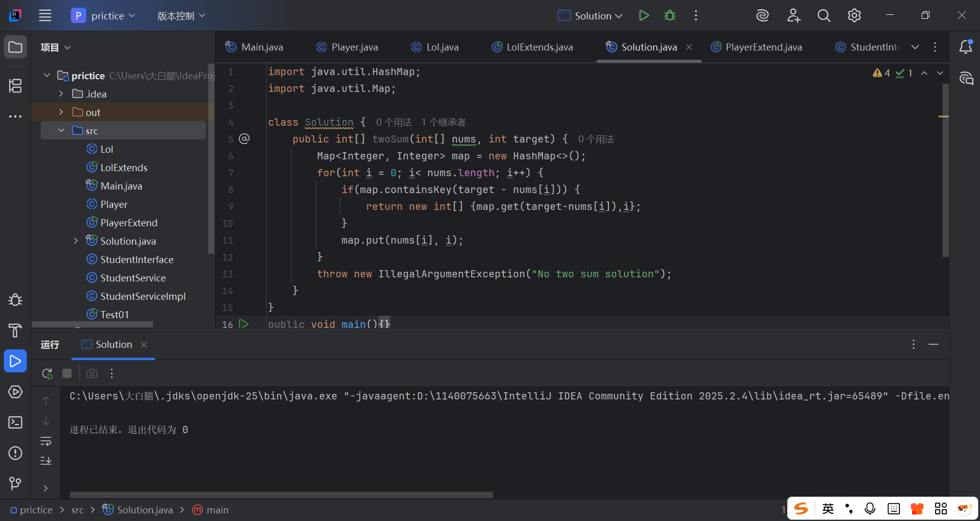The height and width of the screenshot is (521, 980).
Task: Open the main hamburger menu
Action: point(45,15)
